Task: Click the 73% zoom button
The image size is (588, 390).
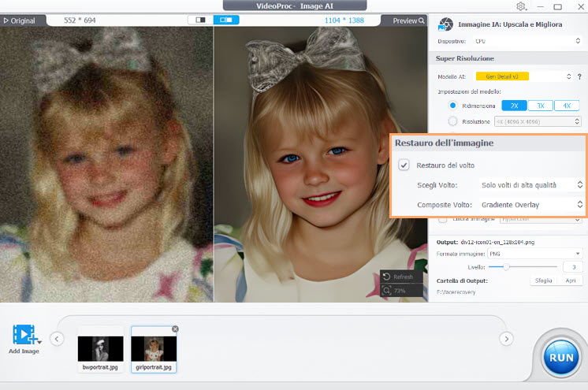Action: tap(402, 291)
